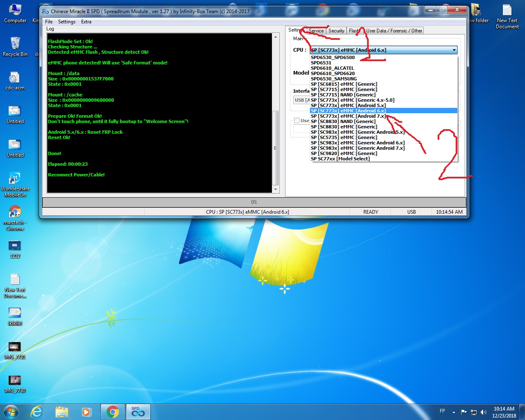Click the log scrollbar down arrow
This screenshot has width=525, height=420.
[x=276, y=189]
